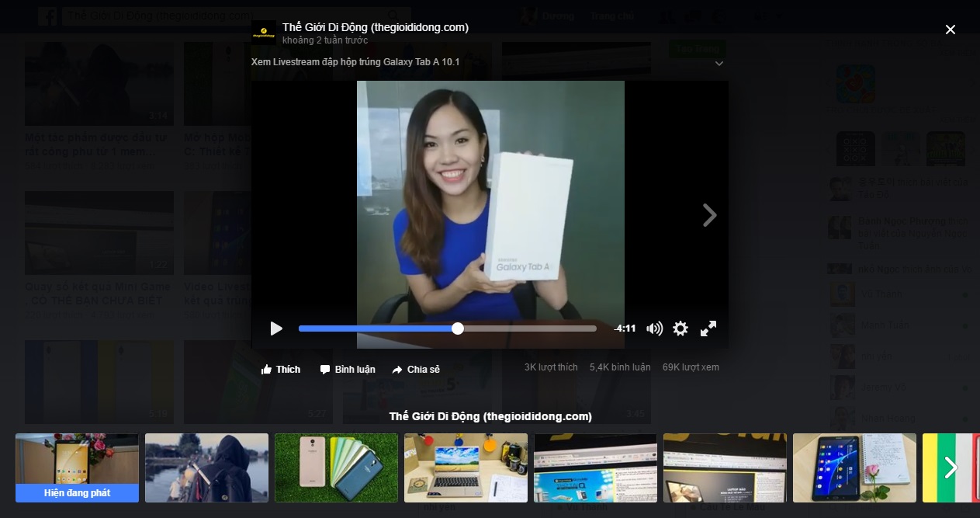View 5,4K bình luận comments
Image resolution: width=980 pixels, height=518 pixels.
click(620, 367)
